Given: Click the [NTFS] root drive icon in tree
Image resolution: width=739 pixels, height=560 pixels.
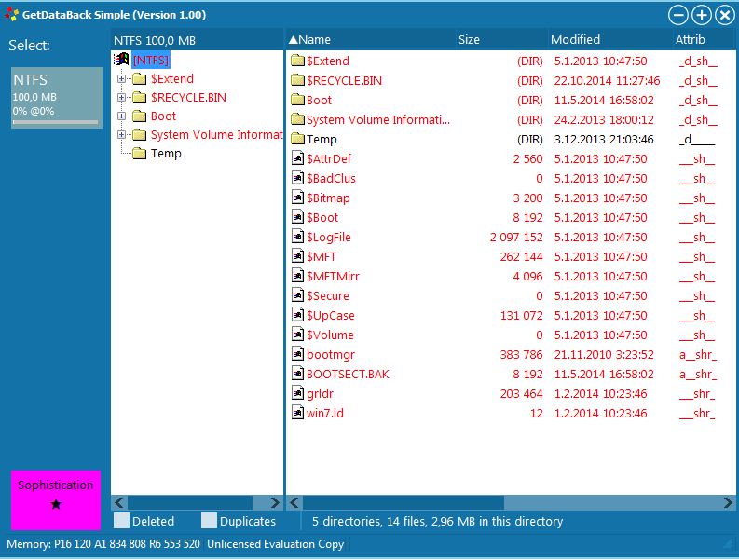Looking at the screenshot, I should [x=121, y=60].
